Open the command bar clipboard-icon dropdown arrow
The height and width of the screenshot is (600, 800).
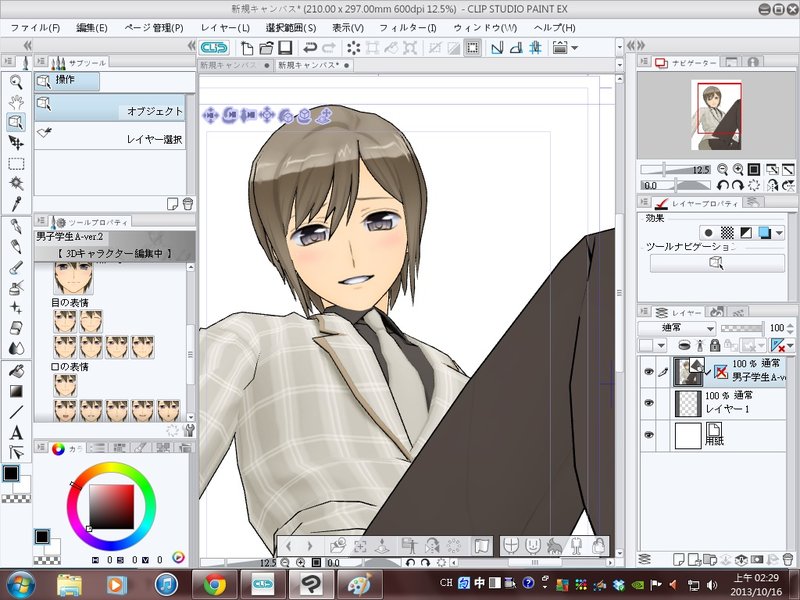click(574, 48)
